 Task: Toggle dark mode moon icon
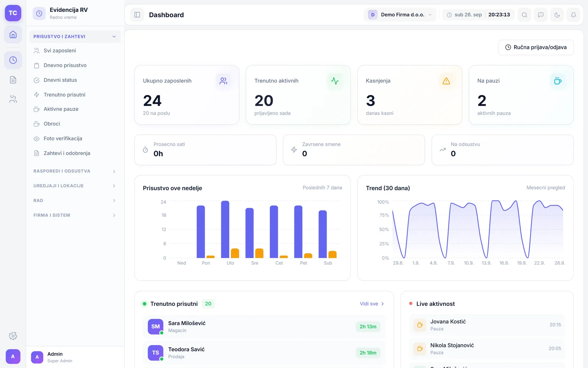coord(557,15)
